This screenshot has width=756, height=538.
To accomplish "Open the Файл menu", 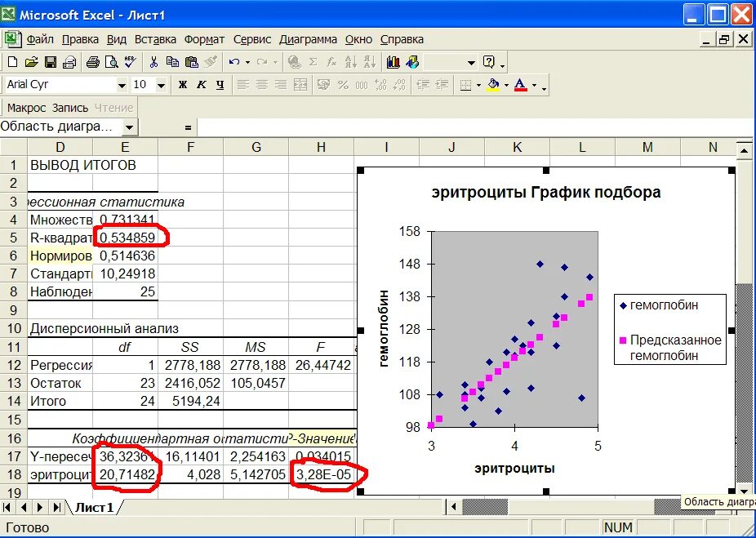I will click(x=40, y=39).
